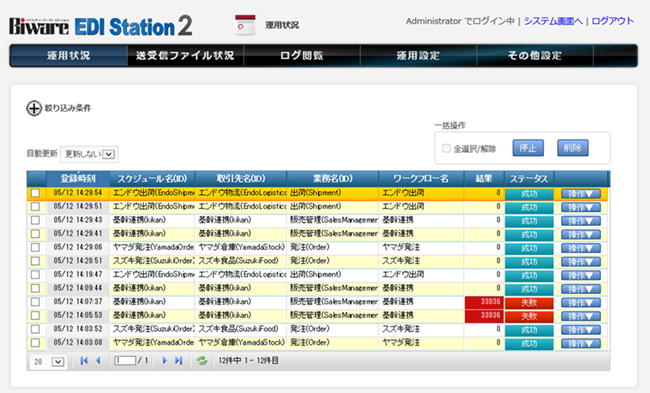This screenshot has height=393, width=650.
Task: Click 失敗 status in row 14:05:53
Action: coord(529,316)
